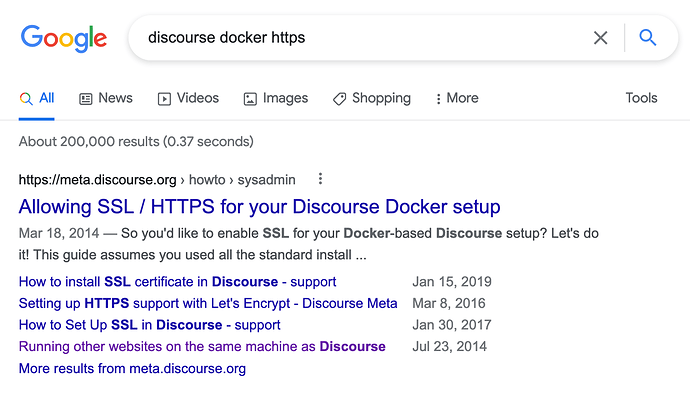Screen dimensions: 690x406
Task: Click the 'Jan 30, 2017' date
Action: tap(451, 325)
